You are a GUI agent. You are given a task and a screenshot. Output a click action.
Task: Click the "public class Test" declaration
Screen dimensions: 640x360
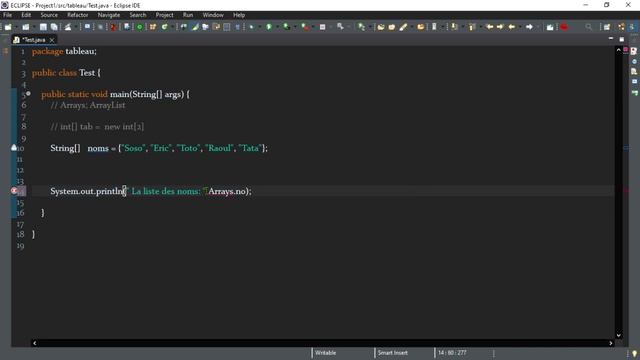point(63,73)
